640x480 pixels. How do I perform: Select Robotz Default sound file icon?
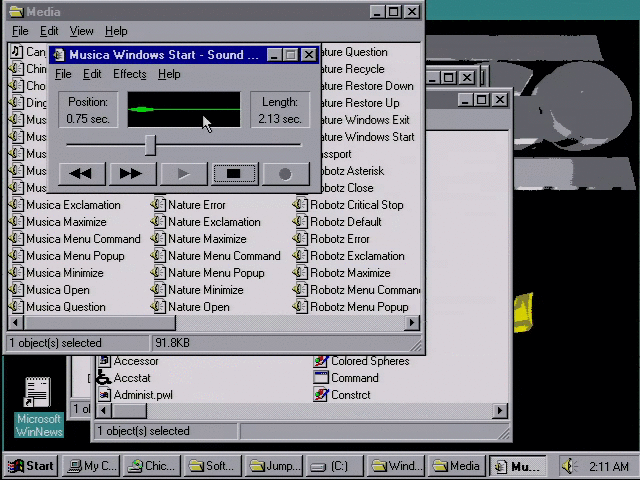300,222
